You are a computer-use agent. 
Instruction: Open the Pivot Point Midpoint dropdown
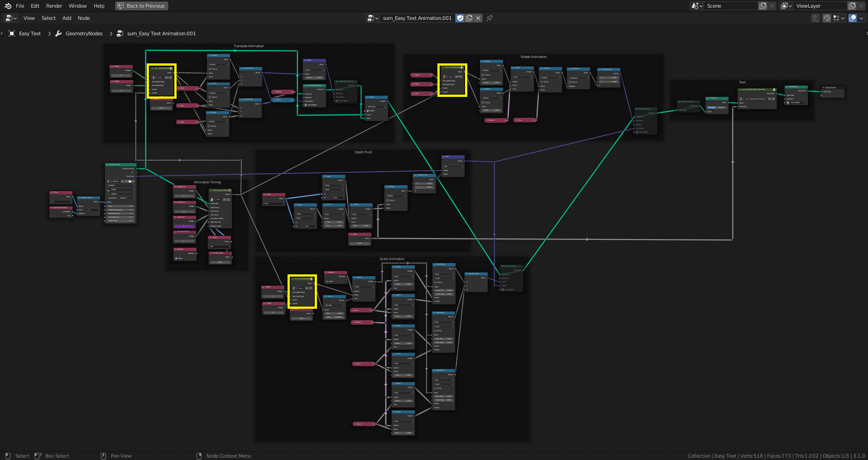pyautogui.click(x=126, y=198)
